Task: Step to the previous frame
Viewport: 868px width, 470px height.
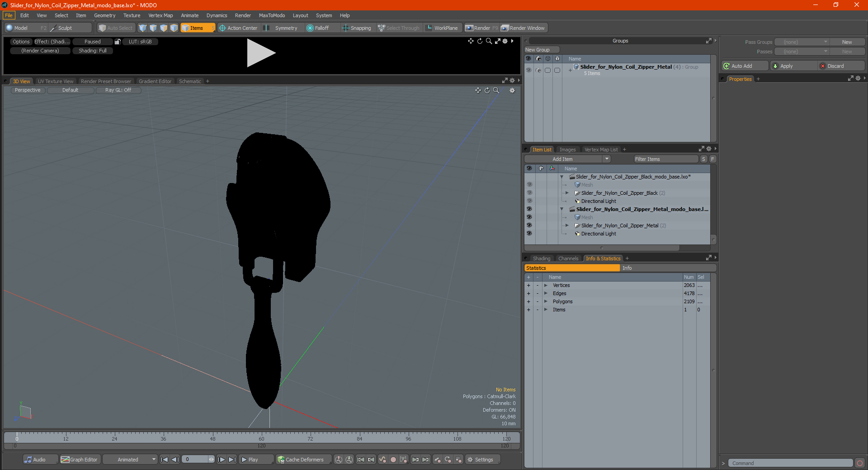Action: (x=175, y=460)
